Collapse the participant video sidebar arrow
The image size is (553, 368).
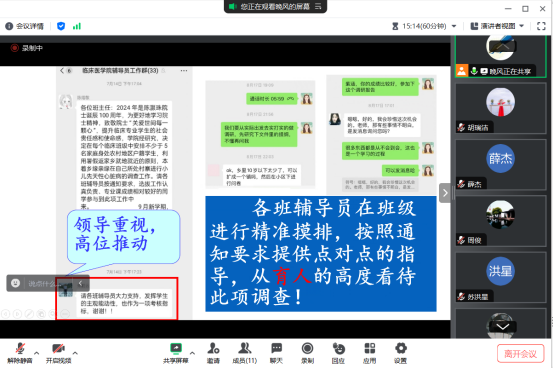pyautogui.click(x=445, y=193)
